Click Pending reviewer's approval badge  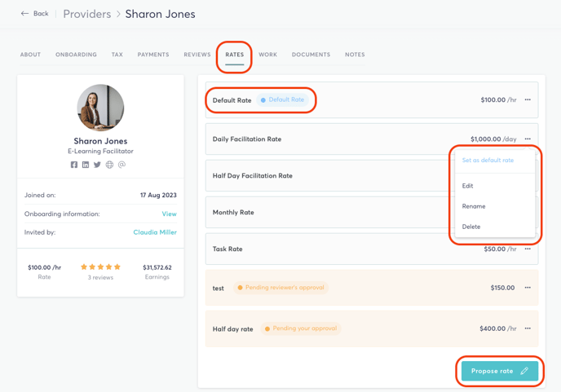280,288
